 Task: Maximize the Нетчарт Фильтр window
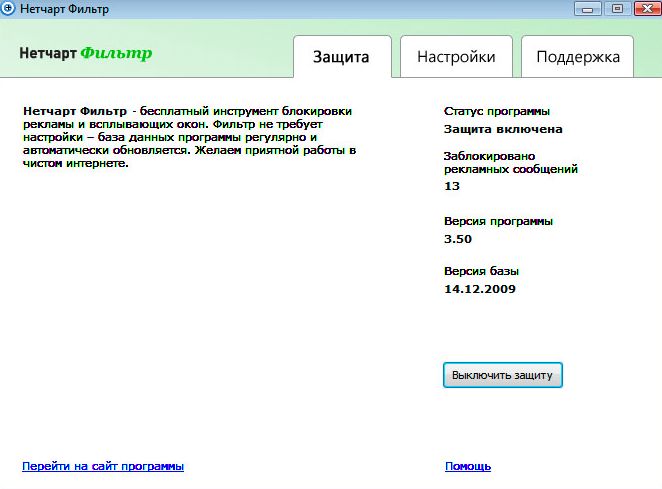tap(617, 8)
